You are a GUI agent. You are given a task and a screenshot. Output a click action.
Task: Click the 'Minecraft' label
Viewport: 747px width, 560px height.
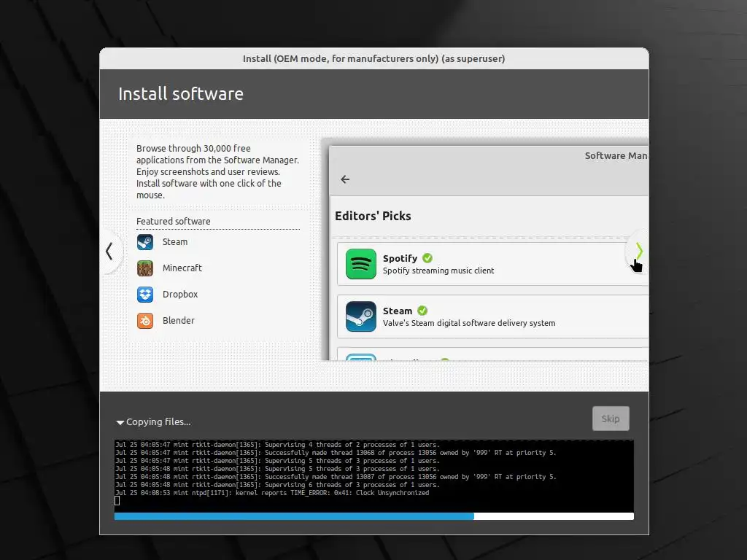pyautogui.click(x=182, y=268)
